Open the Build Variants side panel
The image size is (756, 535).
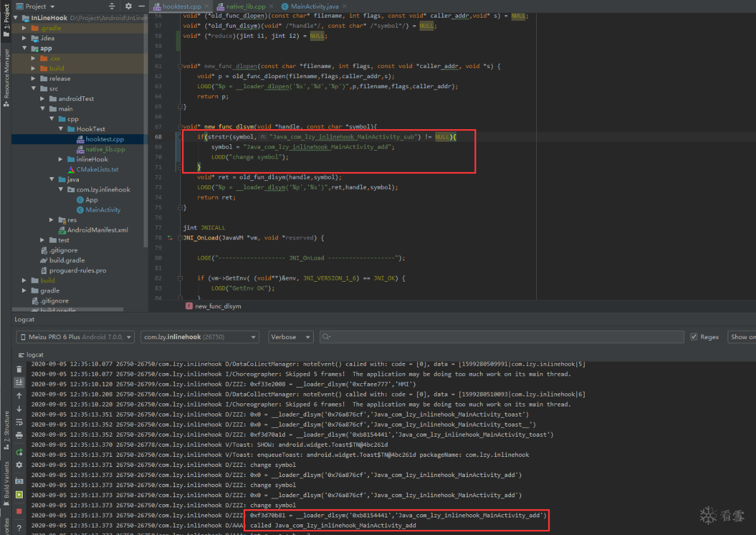(6, 479)
